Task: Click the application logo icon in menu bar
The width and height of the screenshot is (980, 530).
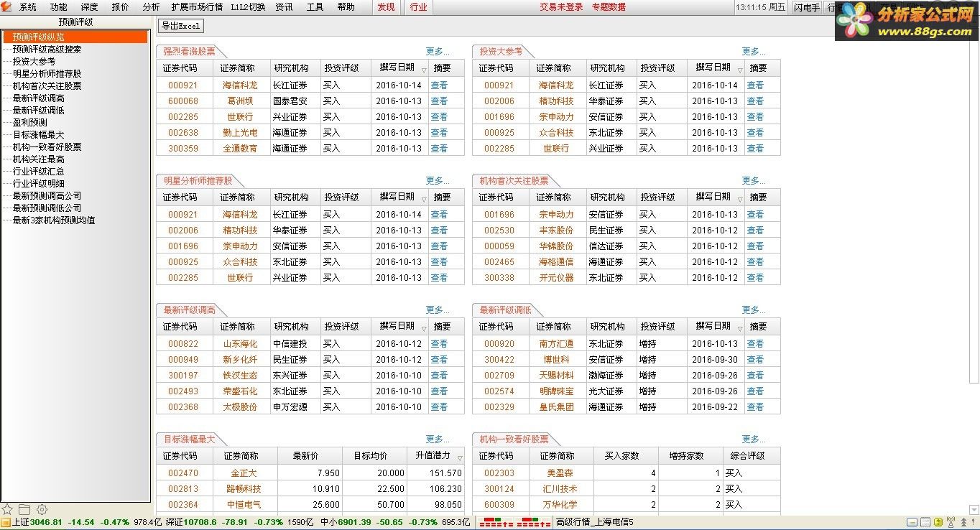Action: (6, 6)
